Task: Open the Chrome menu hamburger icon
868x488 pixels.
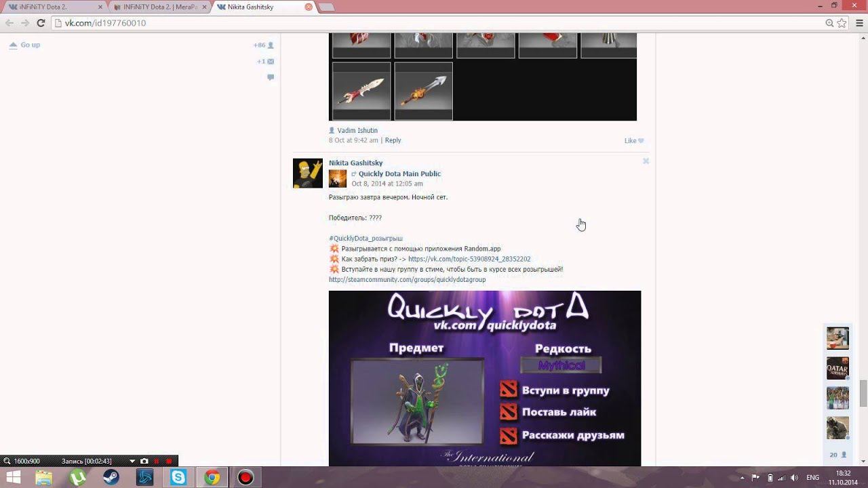Action: coord(858,23)
